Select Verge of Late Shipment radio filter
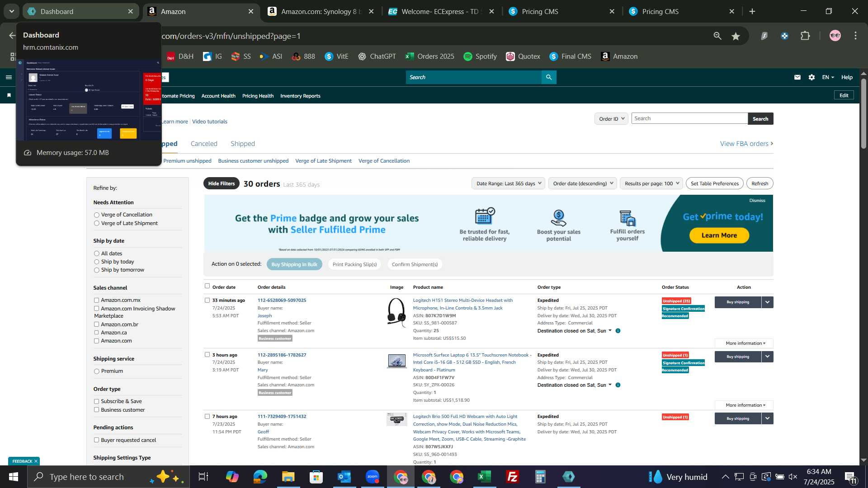This screenshot has width=868, height=488. click(x=96, y=224)
